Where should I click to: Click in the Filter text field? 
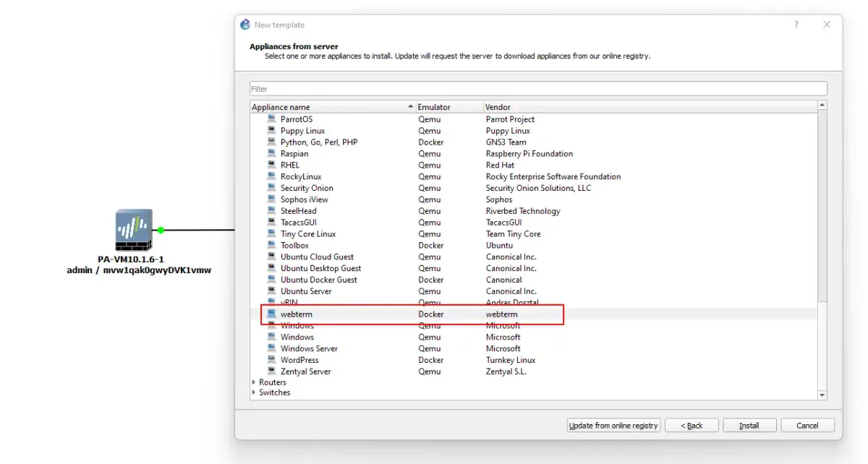click(x=538, y=89)
